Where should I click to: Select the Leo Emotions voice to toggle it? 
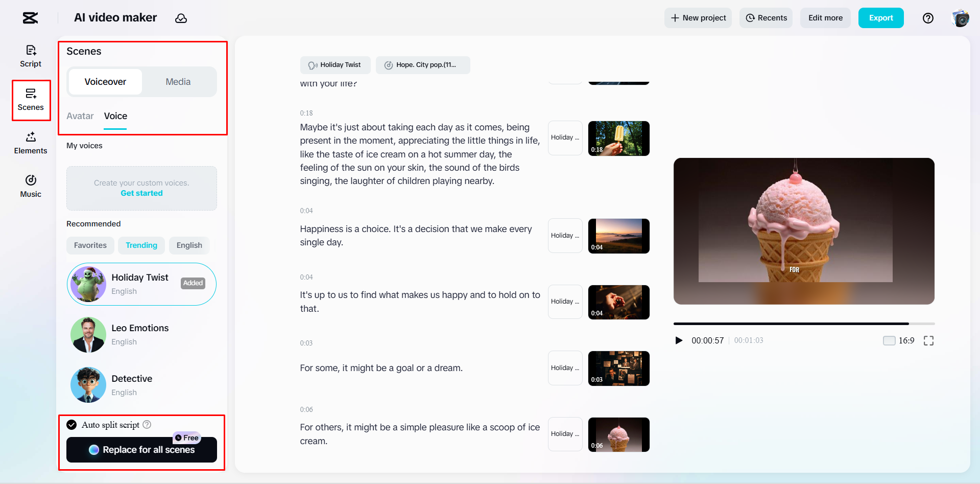140,334
